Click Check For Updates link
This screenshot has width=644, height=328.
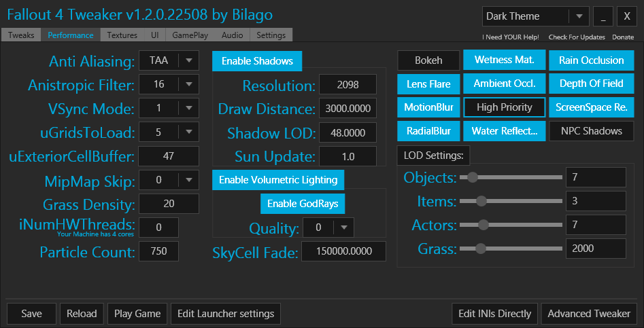[577, 37]
